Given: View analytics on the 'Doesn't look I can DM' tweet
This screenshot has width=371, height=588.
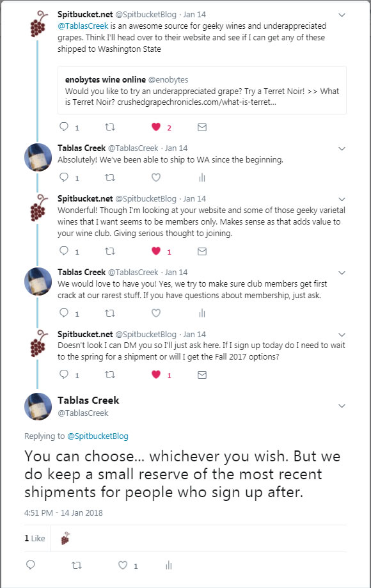Looking at the screenshot, I should [x=202, y=375].
